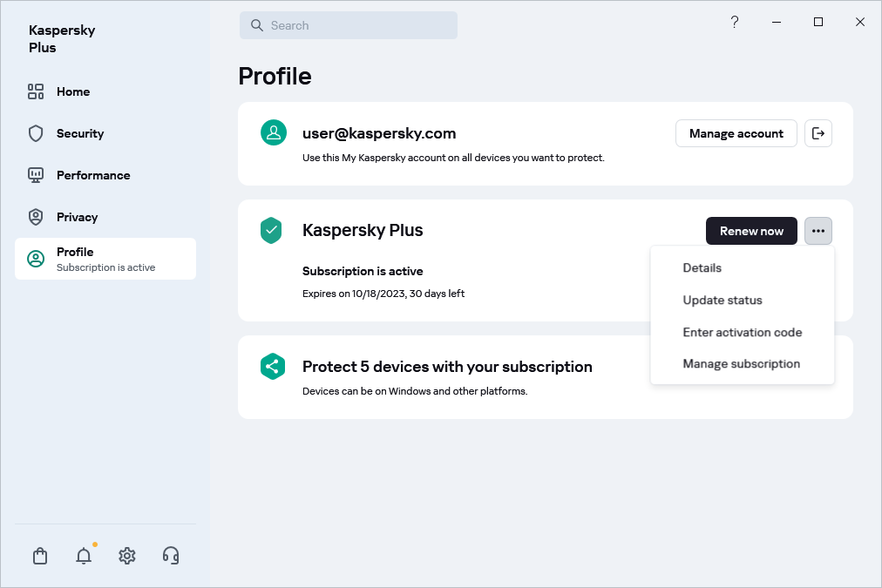882x588 pixels.
Task: Click the green user account avatar icon
Action: (274, 133)
